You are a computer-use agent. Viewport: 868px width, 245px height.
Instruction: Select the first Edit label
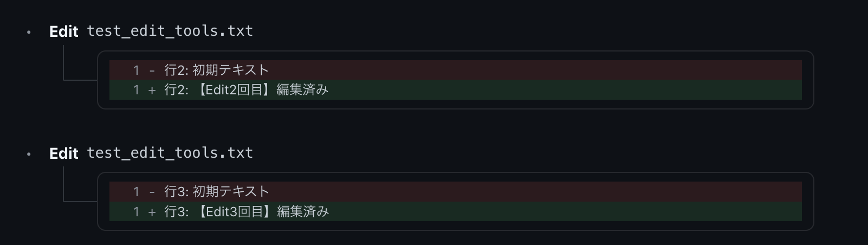click(x=64, y=31)
